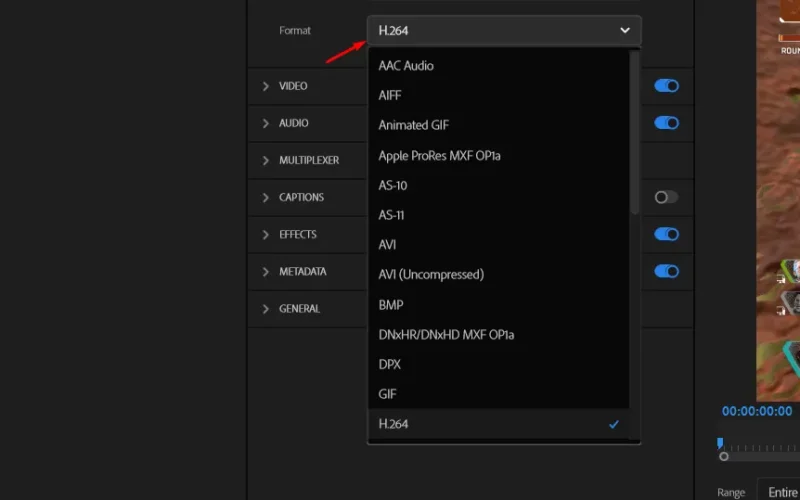The height and width of the screenshot is (500, 800).
Task: Expand the VIDEO section chevron
Action: pyautogui.click(x=265, y=86)
